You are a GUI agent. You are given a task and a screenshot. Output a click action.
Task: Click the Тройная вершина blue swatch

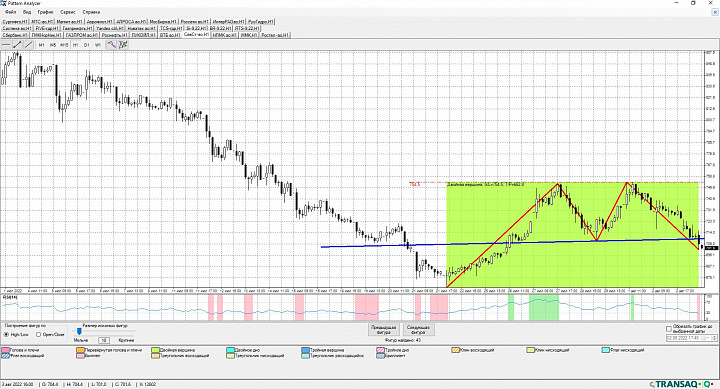pos(305,350)
